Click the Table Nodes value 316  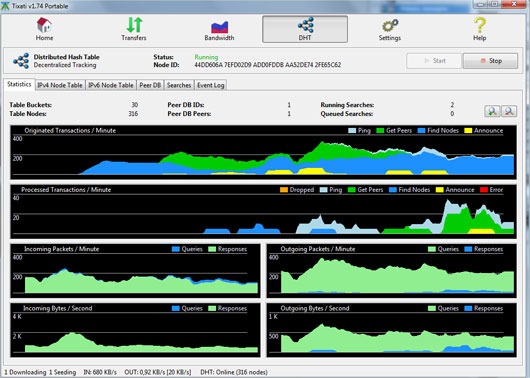click(x=133, y=114)
